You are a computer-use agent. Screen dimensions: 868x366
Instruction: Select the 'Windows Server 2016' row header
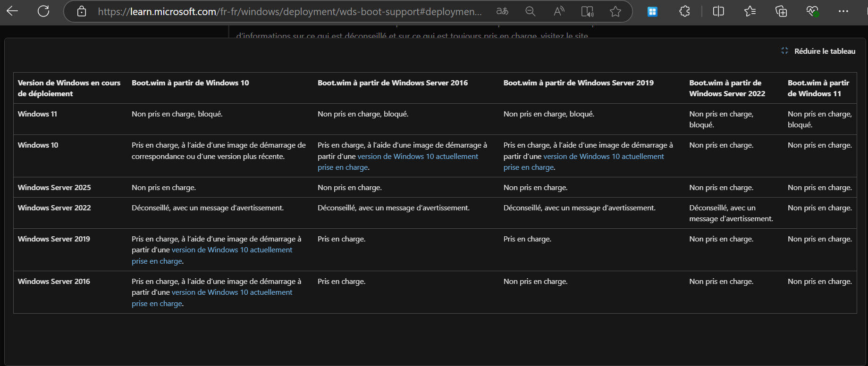pos(54,281)
